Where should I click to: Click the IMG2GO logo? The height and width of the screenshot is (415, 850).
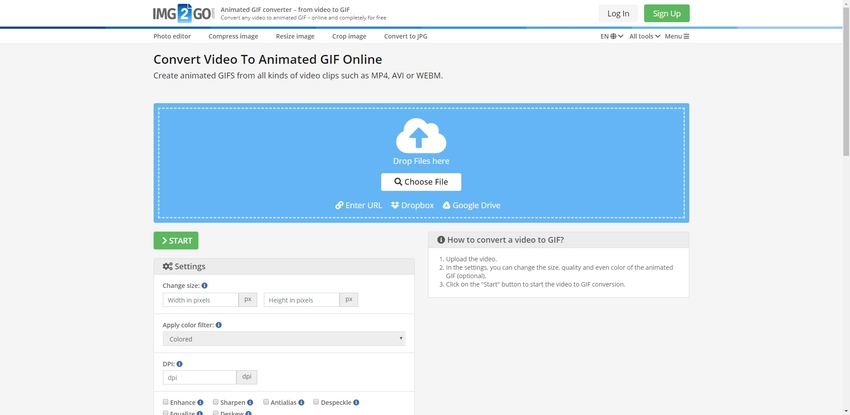point(184,14)
